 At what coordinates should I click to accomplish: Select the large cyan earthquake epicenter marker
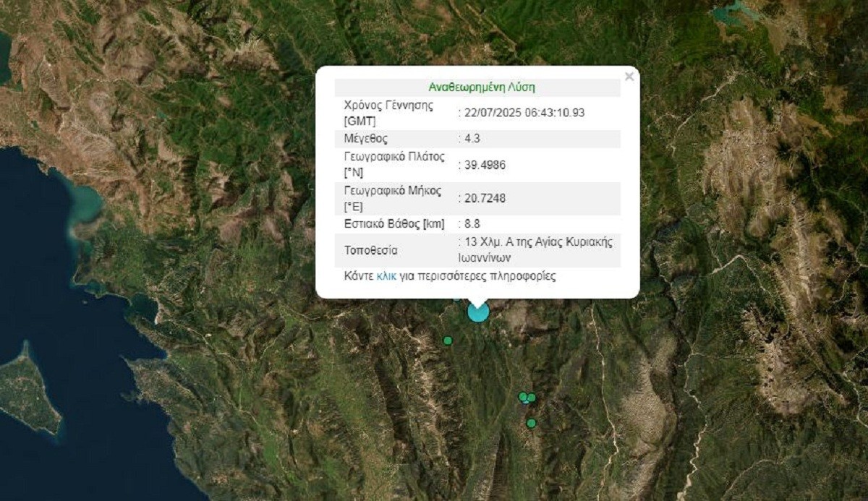pos(478,312)
